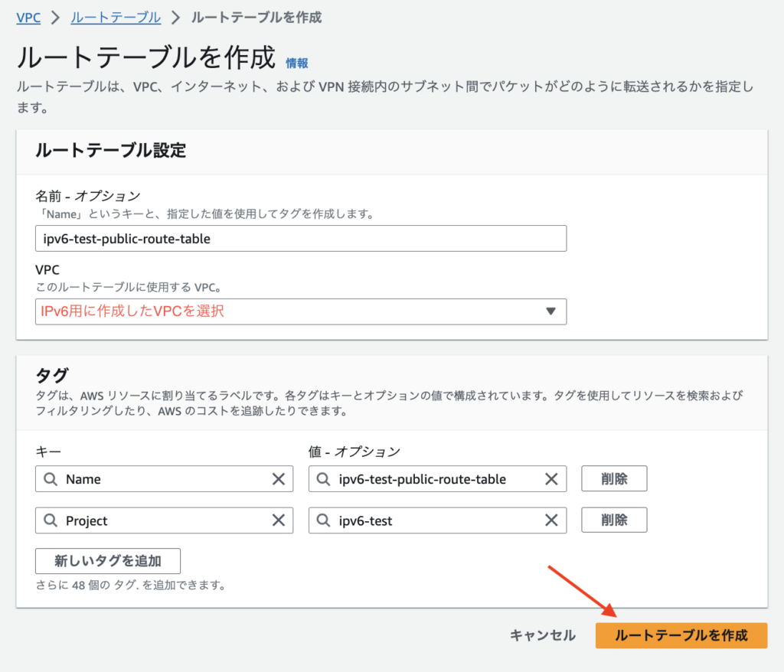Select the ルートテーブル設定 section heading
Screen dimensions: 784x672
(110, 150)
